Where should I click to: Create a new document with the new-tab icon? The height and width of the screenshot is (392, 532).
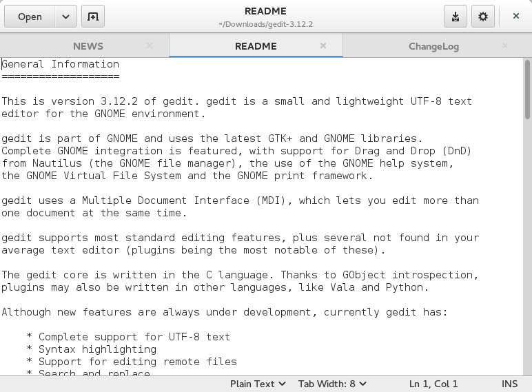[93, 17]
